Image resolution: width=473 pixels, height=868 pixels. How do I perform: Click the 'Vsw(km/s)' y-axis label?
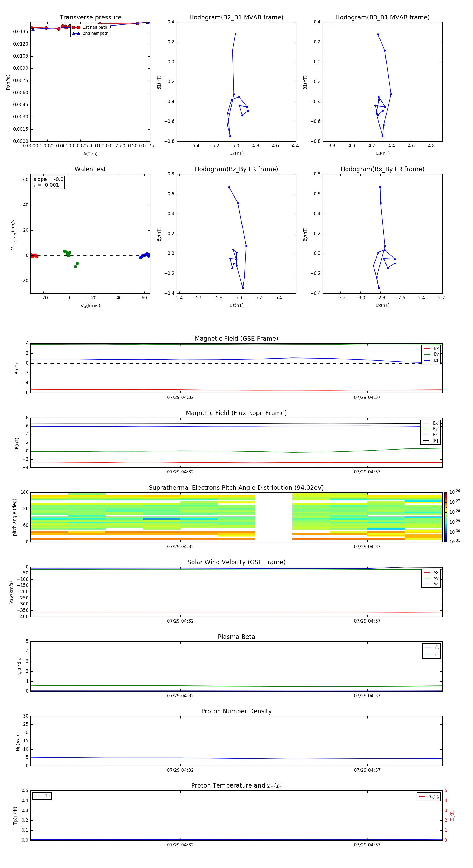click(11, 592)
